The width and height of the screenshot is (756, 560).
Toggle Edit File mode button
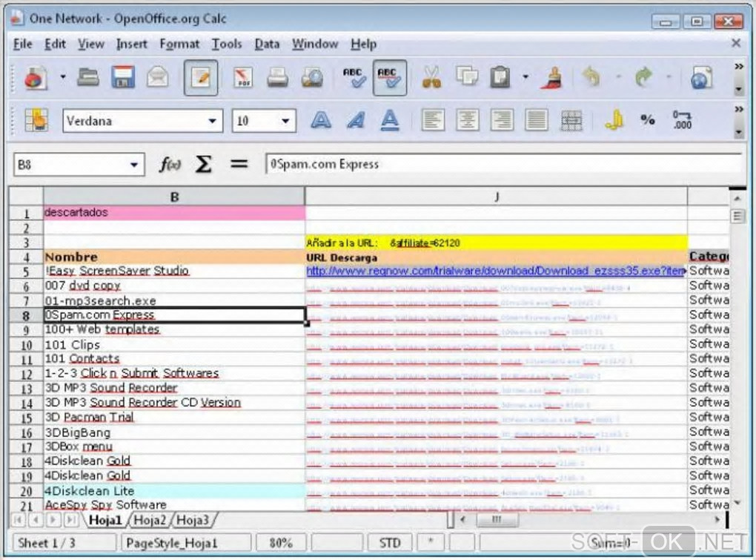(x=201, y=78)
